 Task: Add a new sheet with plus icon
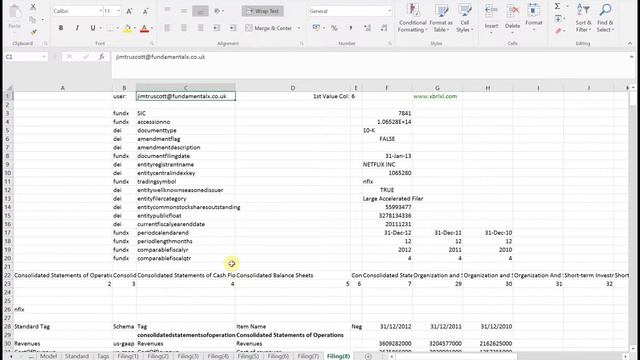pos(368,356)
